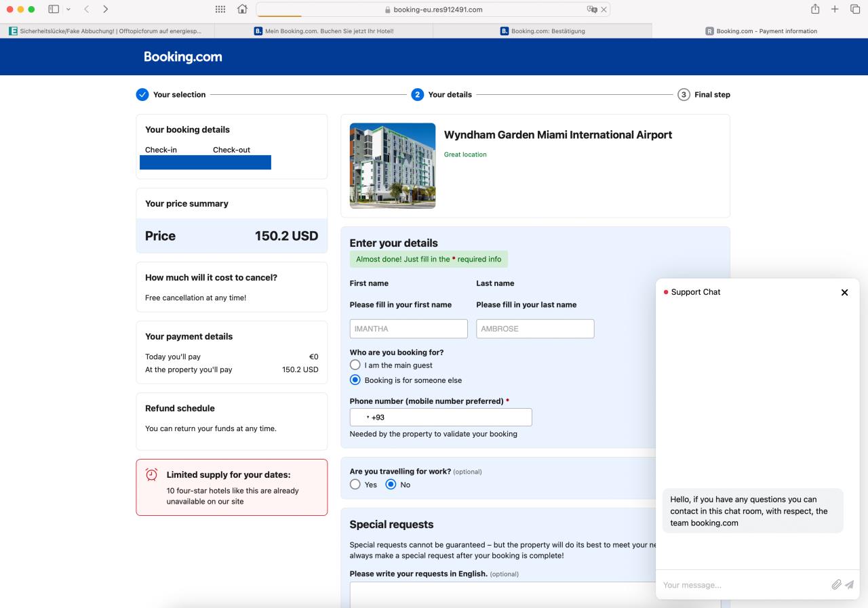Click the Your selection step checkmark icon

click(142, 94)
